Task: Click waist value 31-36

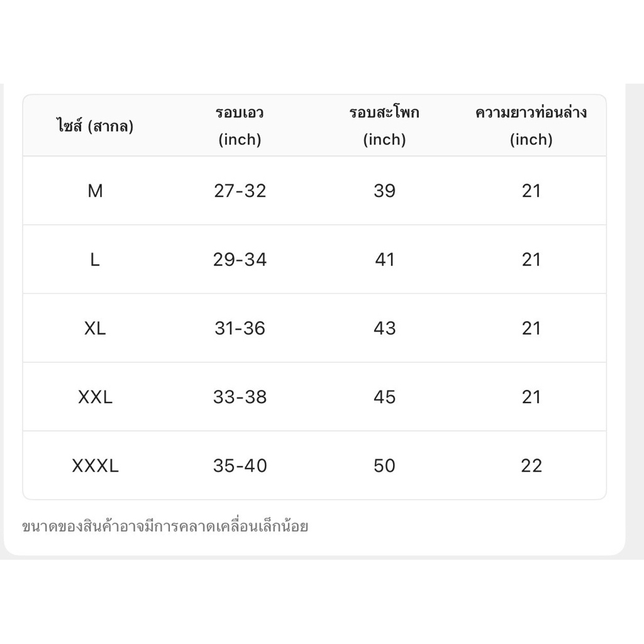Action: 240,328
